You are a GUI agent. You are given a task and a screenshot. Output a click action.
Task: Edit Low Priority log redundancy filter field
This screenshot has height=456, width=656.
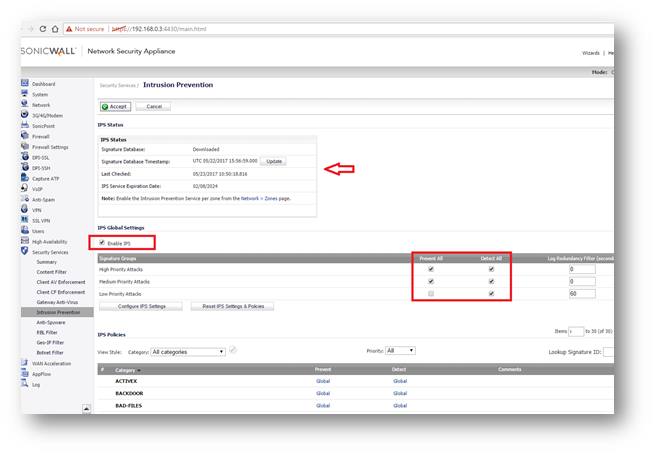click(582, 294)
